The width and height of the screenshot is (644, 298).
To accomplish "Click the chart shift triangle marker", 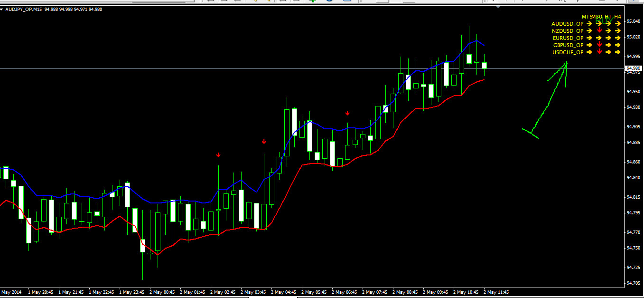I will coord(497,7).
